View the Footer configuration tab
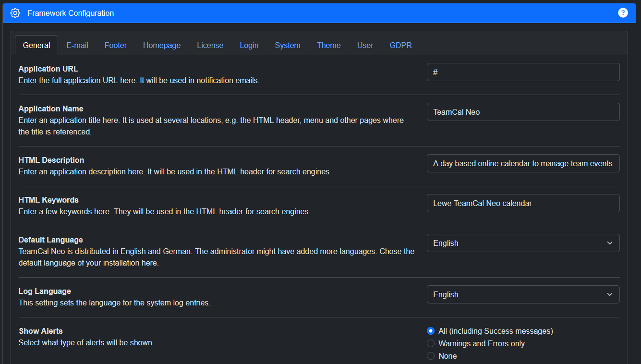 point(115,45)
